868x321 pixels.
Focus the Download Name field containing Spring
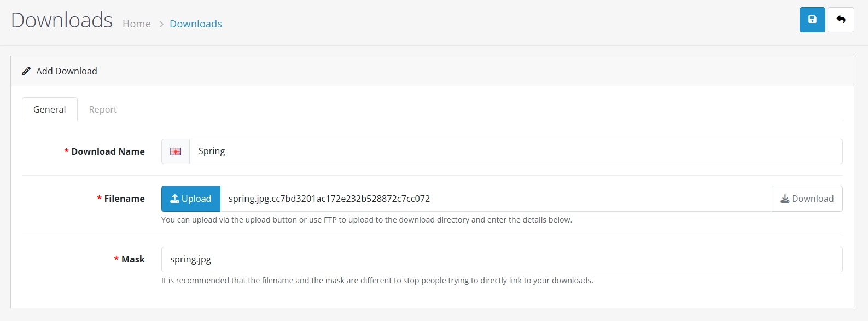514,151
